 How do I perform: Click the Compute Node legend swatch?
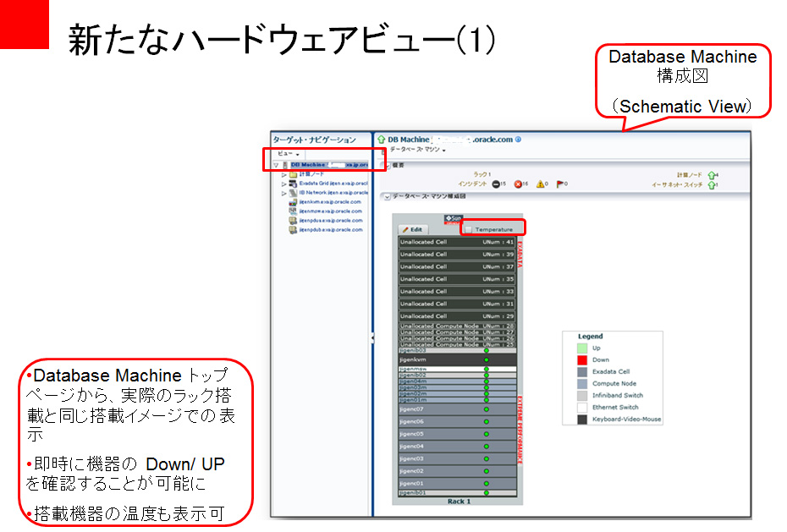(x=582, y=384)
